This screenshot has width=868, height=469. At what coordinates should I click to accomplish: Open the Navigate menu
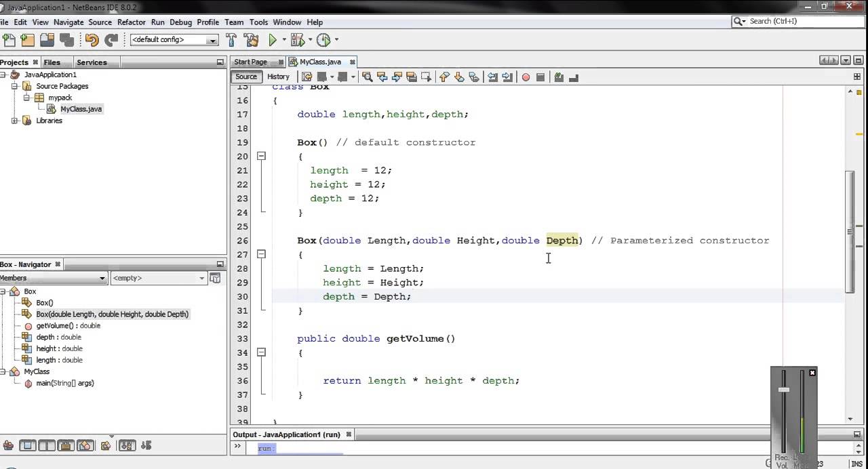[x=68, y=22]
